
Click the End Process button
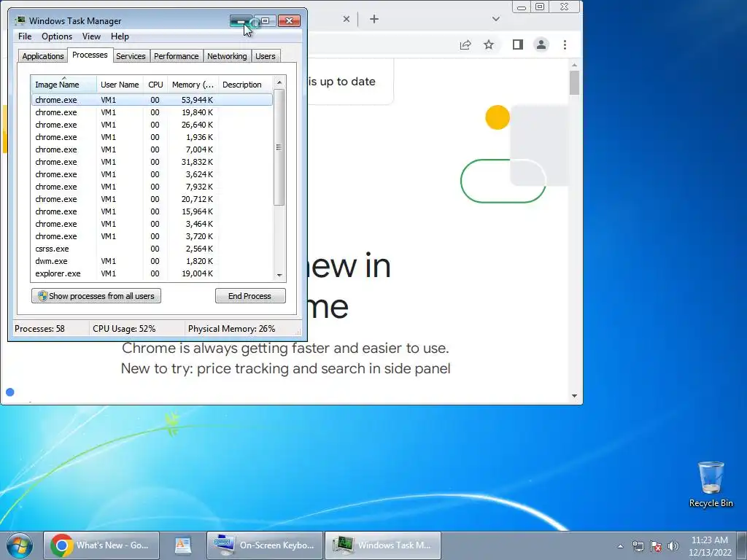point(250,296)
